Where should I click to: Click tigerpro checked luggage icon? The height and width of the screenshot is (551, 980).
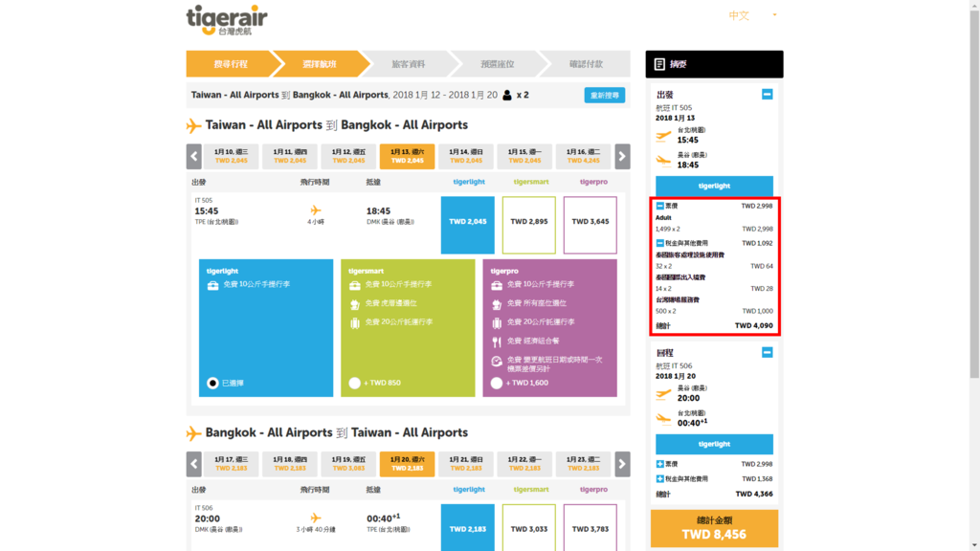497,323
